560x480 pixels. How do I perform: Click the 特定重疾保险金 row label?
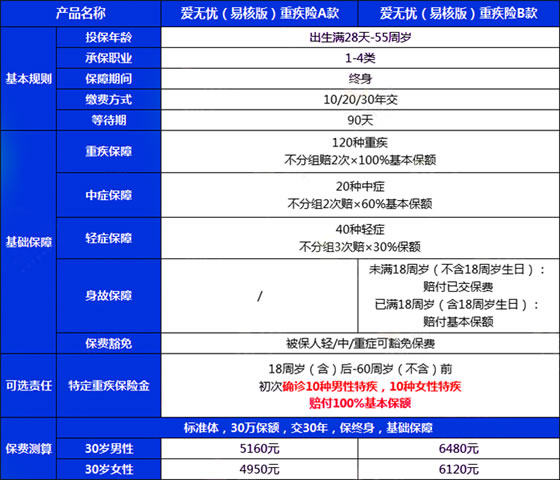tap(109, 386)
